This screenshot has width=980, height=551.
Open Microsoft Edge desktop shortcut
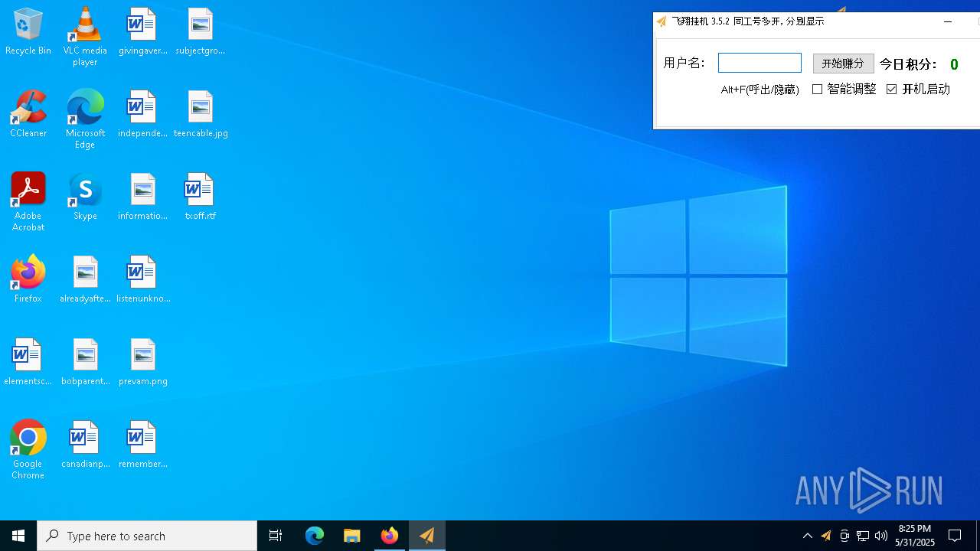coord(85,119)
